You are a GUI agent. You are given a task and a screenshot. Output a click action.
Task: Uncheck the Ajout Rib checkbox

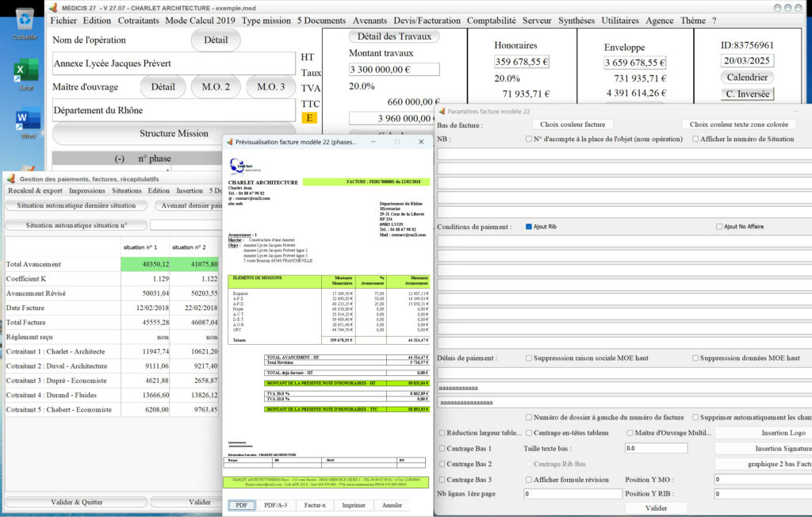pos(529,226)
